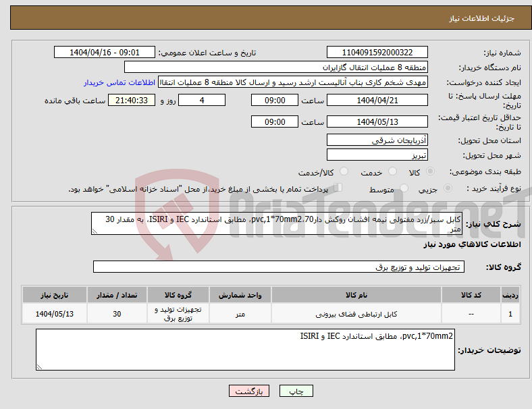Open اطلاعات تماس خریدار link
Image resolution: width=532 pixels, height=409 pixels.
point(119,82)
